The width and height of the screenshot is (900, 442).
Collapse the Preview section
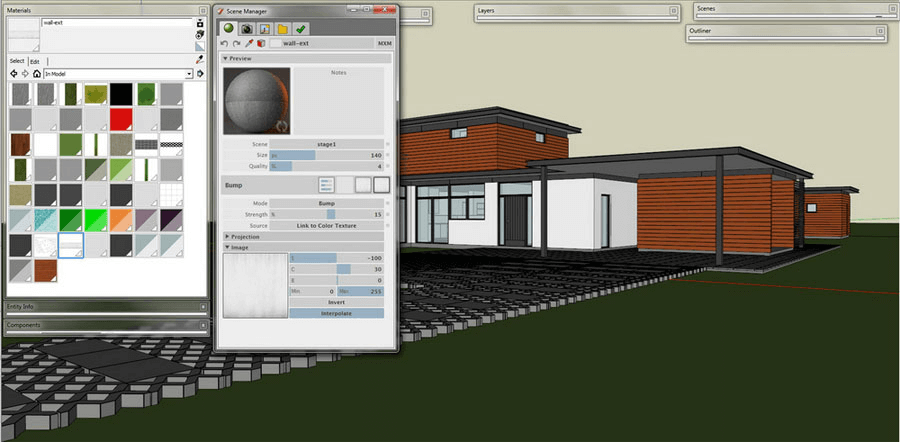(307, 59)
